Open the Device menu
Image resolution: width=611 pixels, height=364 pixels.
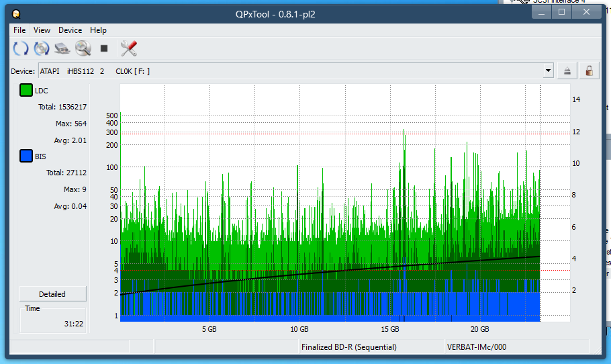(70, 30)
